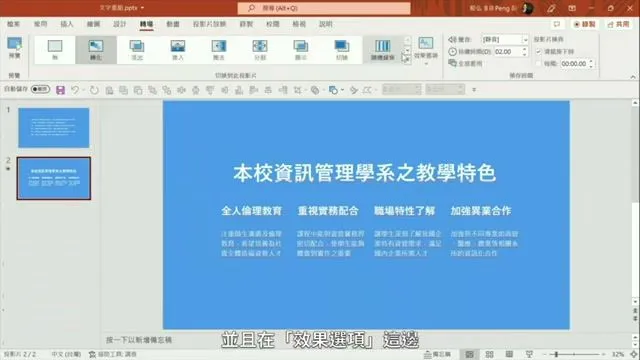640x360 pixels.
Task: Collapse the ribbon with the chevron
Action: point(633,76)
